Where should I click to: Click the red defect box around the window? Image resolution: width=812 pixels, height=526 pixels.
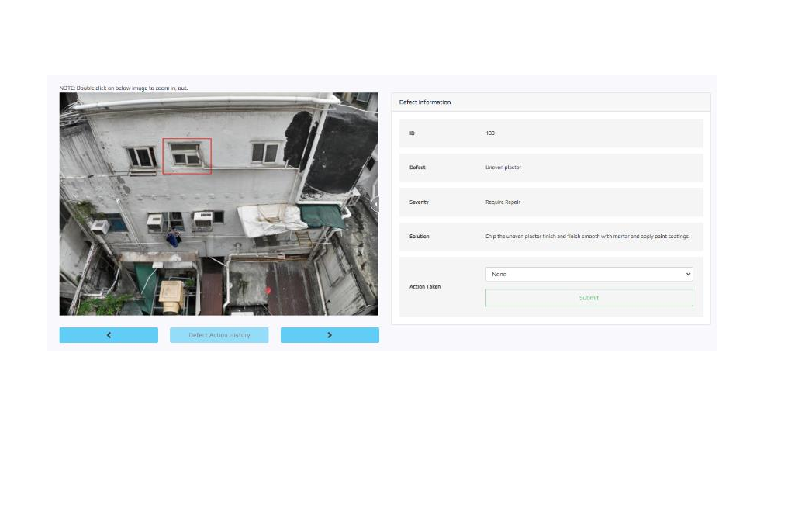point(187,156)
